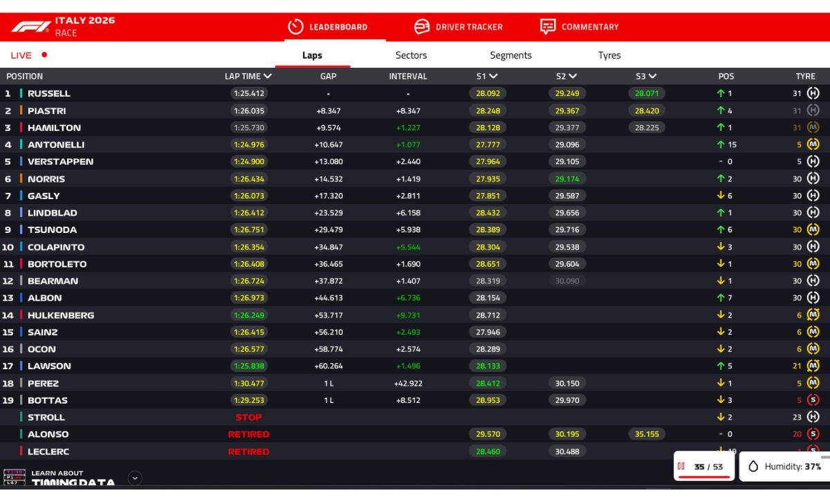Click the Driver Tracker helmet icon
The image size is (830, 504).
[421, 27]
